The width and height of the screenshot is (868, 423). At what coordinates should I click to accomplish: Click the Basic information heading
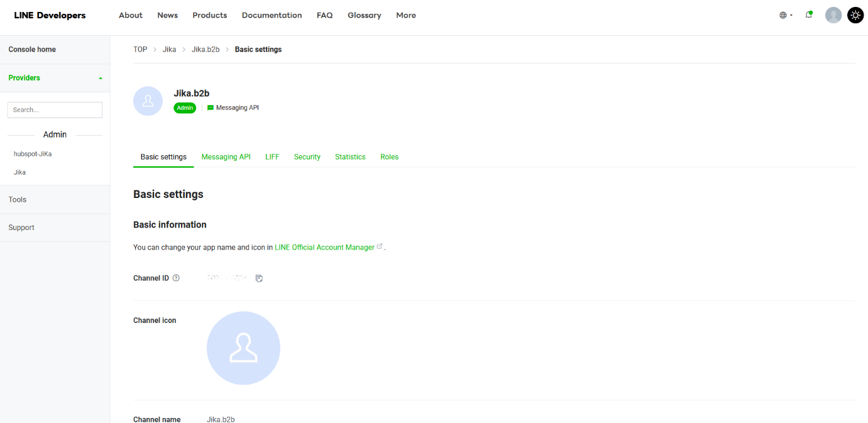coord(170,225)
